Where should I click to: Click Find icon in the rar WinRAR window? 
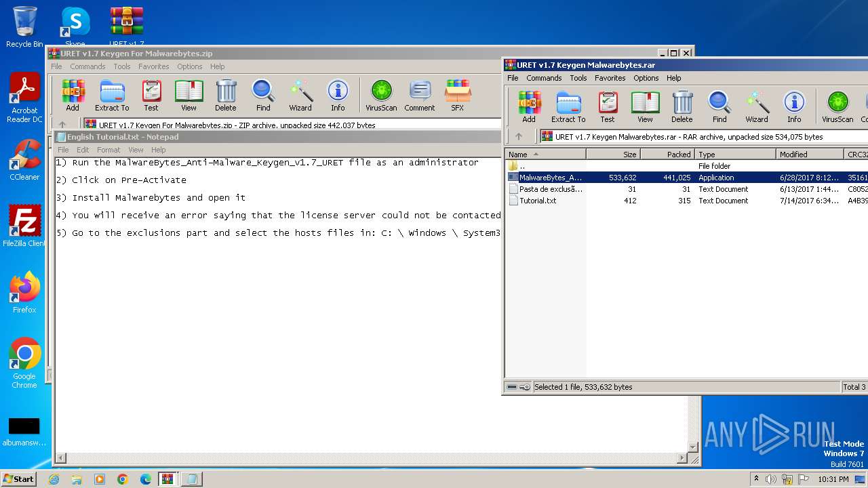pos(719,107)
